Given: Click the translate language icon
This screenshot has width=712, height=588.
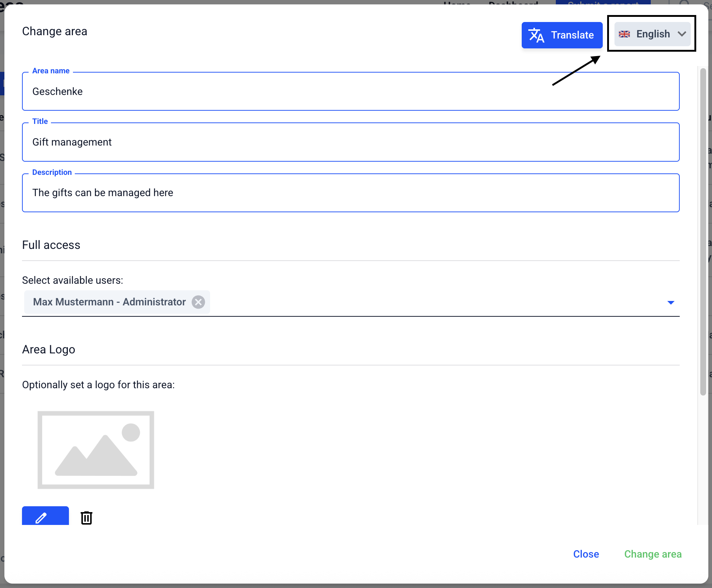Looking at the screenshot, I should (x=536, y=35).
